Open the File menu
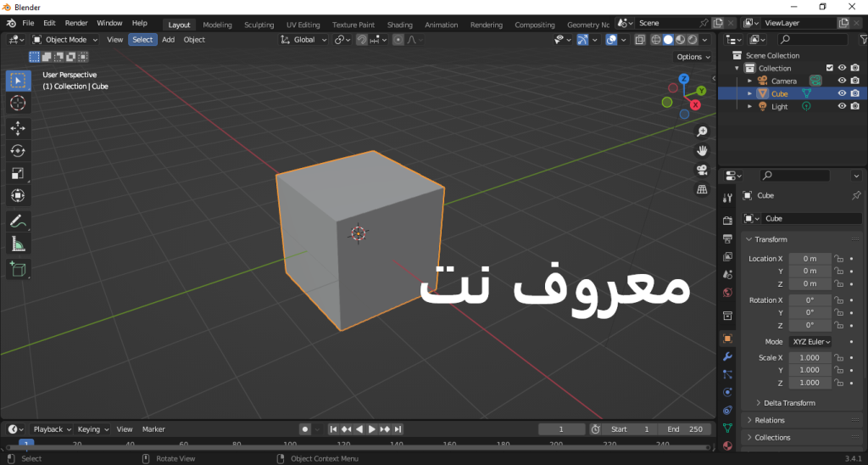This screenshot has width=868, height=465. 28,23
